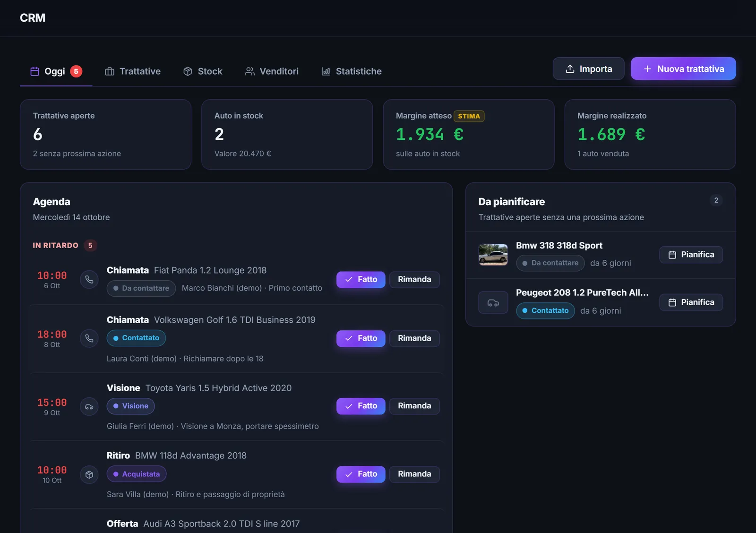Click Pianifica for Bmw 318 318d Sport
756x533 pixels.
[x=691, y=255]
